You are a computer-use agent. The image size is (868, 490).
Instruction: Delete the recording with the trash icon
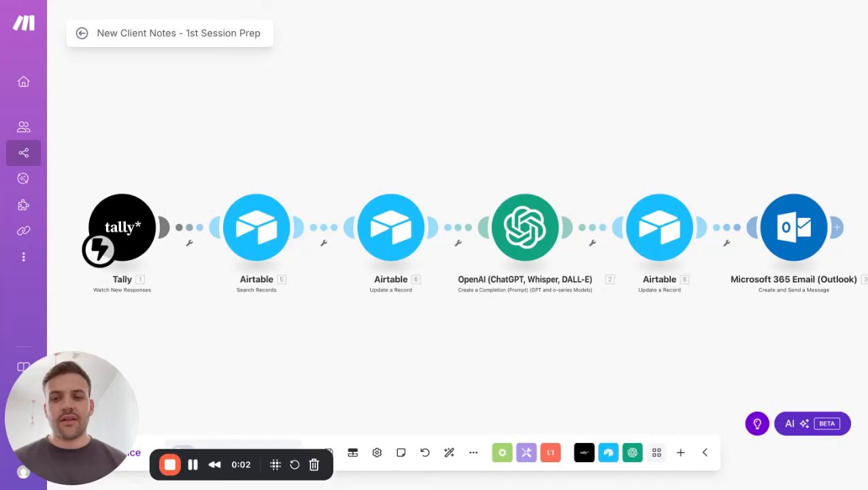(x=314, y=465)
